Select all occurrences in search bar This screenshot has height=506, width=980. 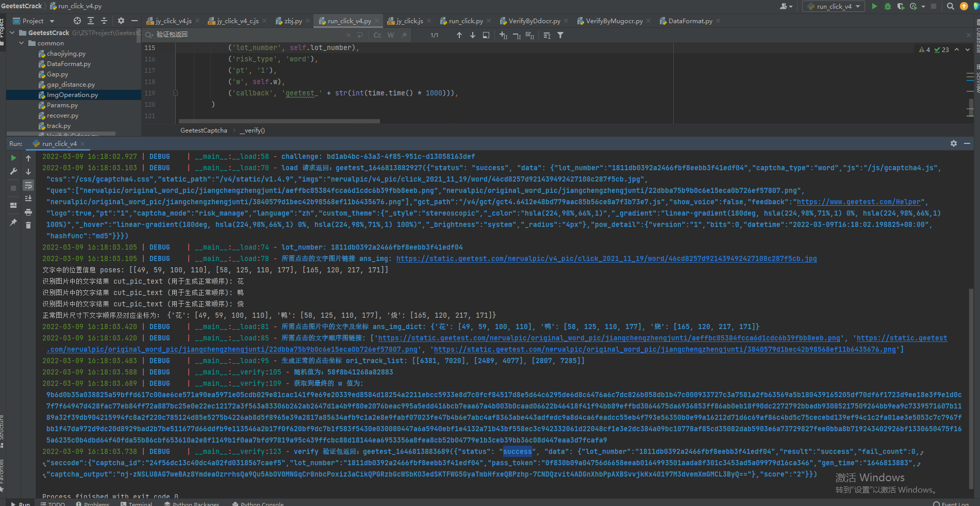[529, 35]
